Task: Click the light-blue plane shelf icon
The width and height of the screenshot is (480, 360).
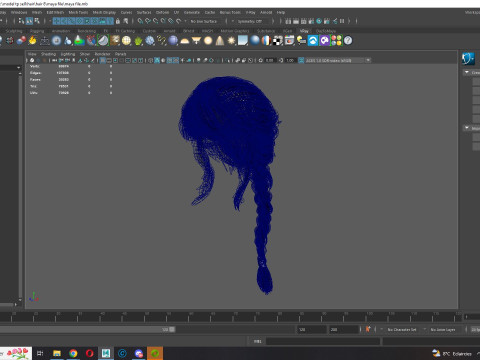Action: click(x=243, y=41)
